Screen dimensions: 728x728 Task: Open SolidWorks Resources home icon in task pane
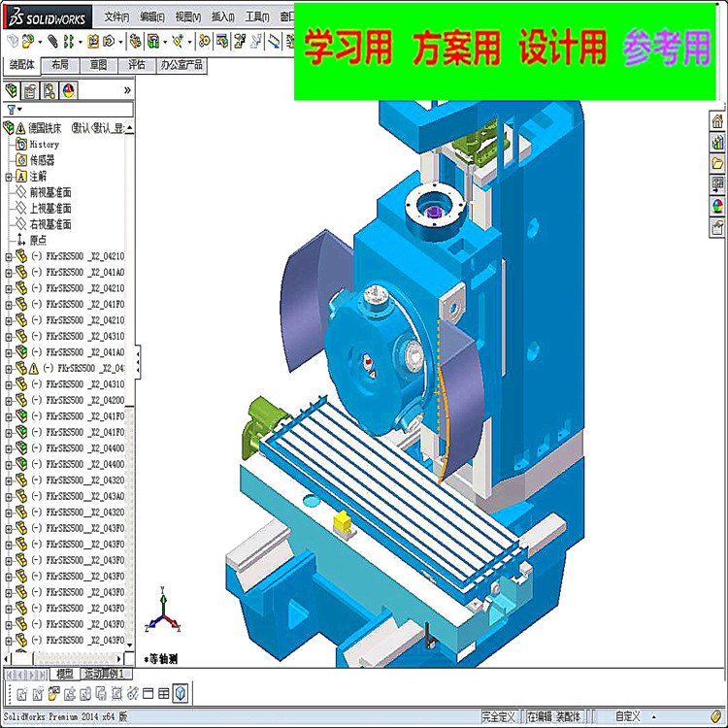pyautogui.click(x=717, y=121)
